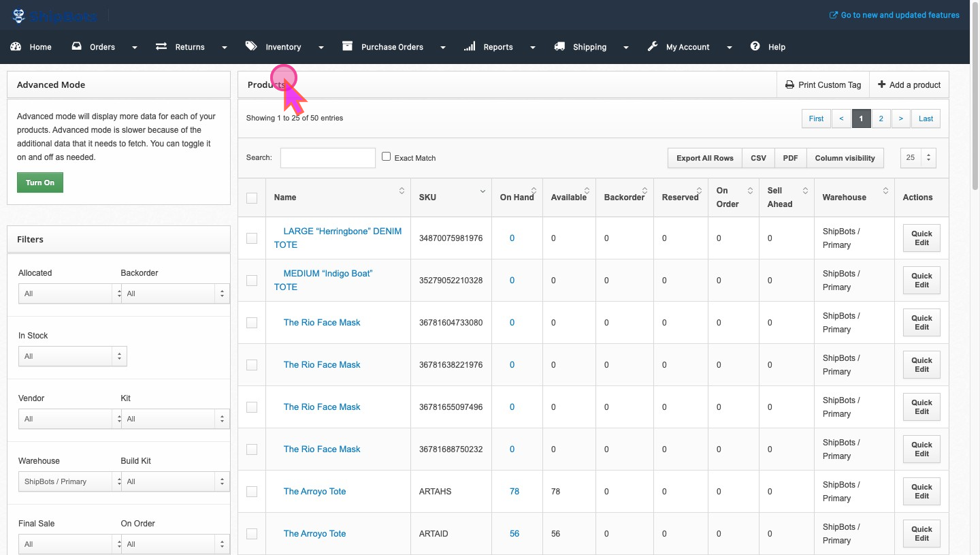Click in the product Search field
Screen dimensions: 980x555
click(x=328, y=157)
